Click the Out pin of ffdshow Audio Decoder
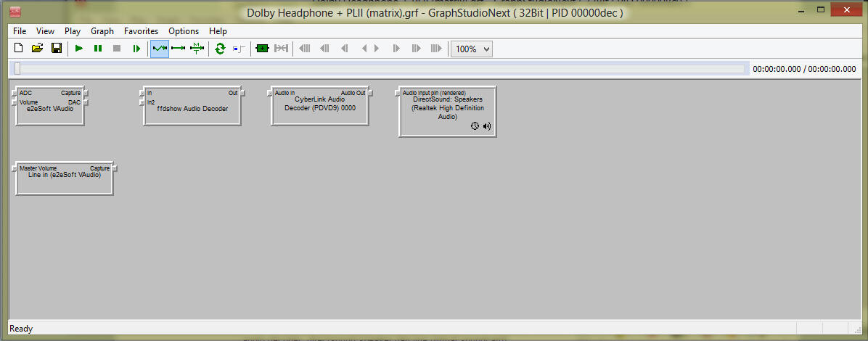This screenshot has height=341, width=868. tap(242, 93)
